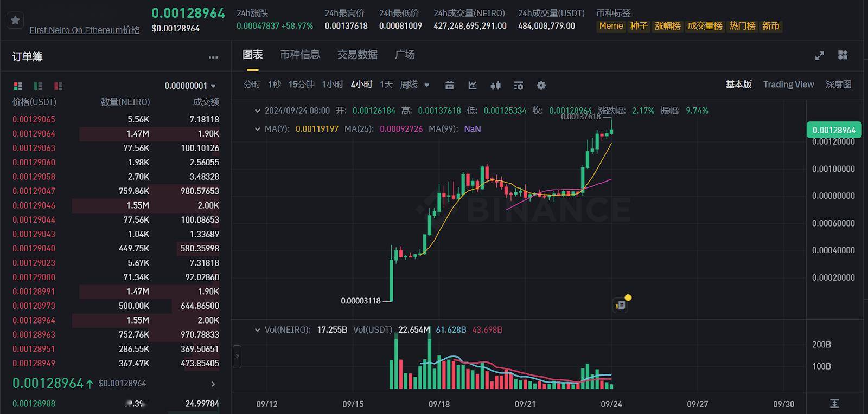Viewport: 868px width, 414px height.
Task: Open chart settings gear icon
Action: (541, 85)
